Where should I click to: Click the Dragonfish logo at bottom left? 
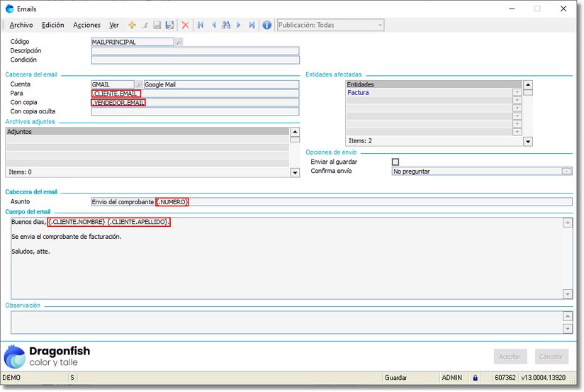coord(47,357)
